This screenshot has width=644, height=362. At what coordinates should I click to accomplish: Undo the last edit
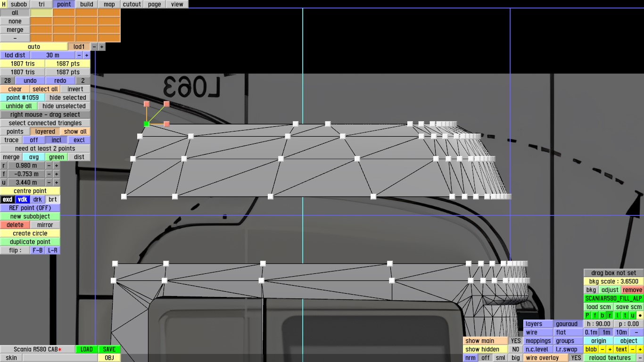coord(30,81)
